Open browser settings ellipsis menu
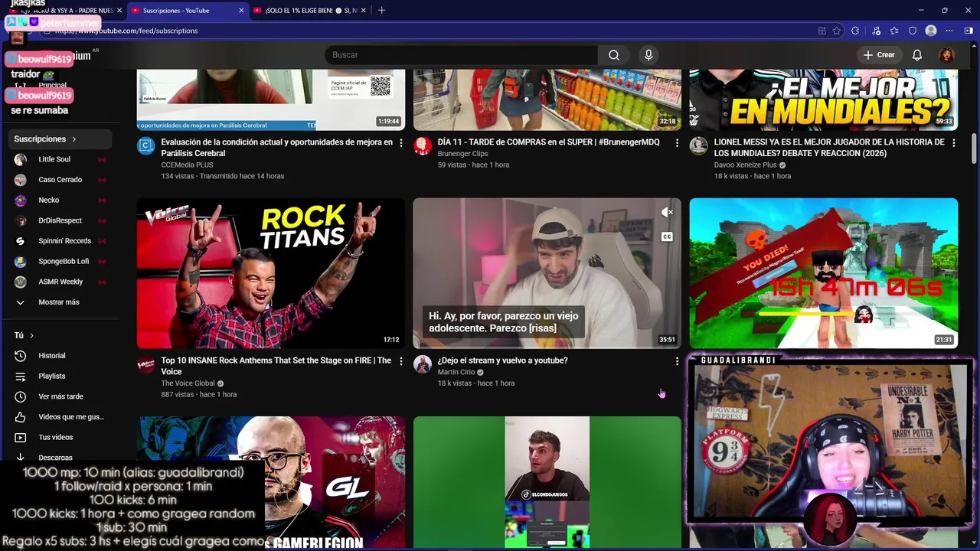The width and height of the screenshot is (980, 551). 949,31
